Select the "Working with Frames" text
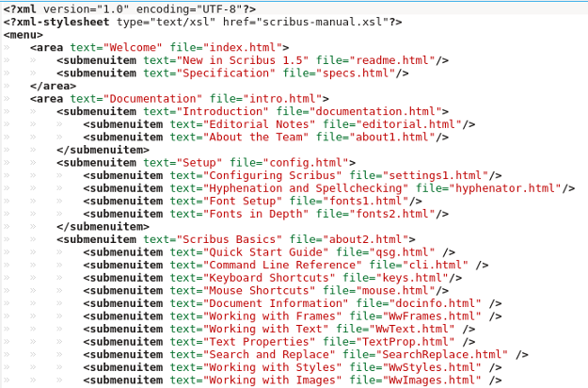 (272, 315)
